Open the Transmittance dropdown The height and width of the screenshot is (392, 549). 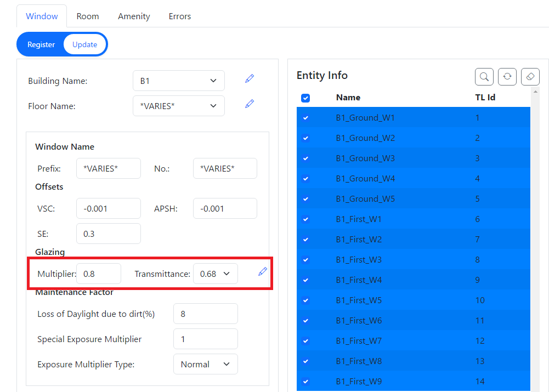(215, 274)
